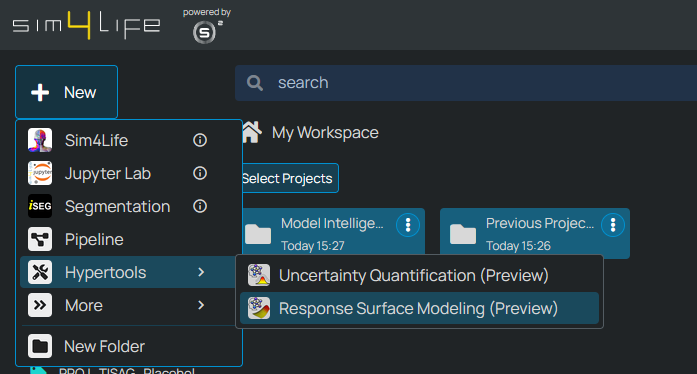697x374 pixels.
Task: Click folder icon of Previous Projec... card
Action: pyautogui.click(x=463, y=234)
